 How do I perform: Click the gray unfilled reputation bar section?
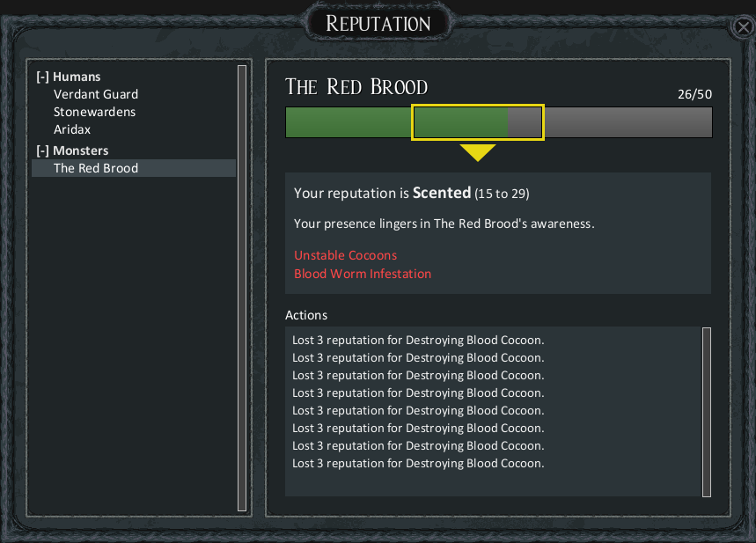(628, 122)
